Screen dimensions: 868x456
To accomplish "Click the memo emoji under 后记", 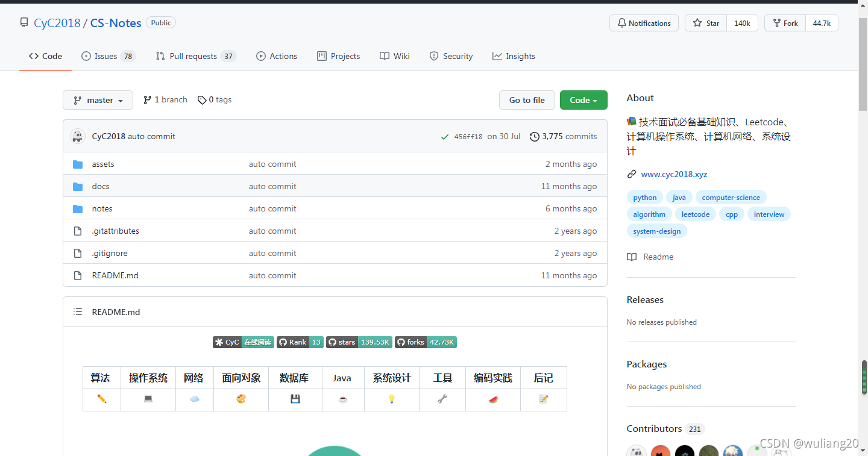I will tap(543, 399).
